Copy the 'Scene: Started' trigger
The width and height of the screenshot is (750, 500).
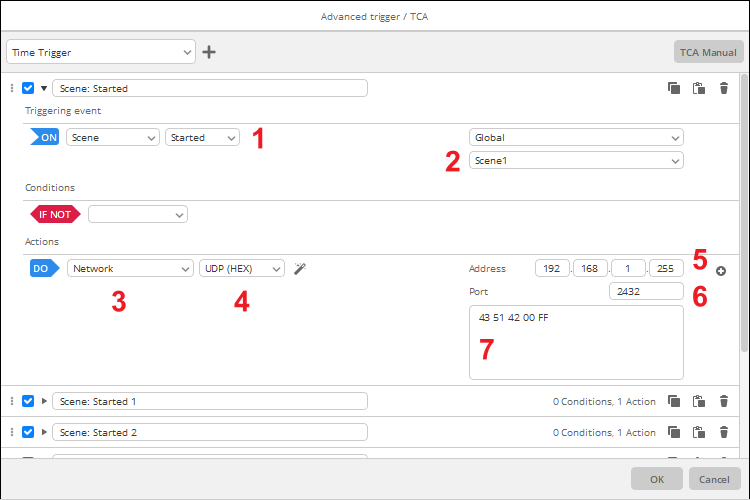tap(674, 88)
